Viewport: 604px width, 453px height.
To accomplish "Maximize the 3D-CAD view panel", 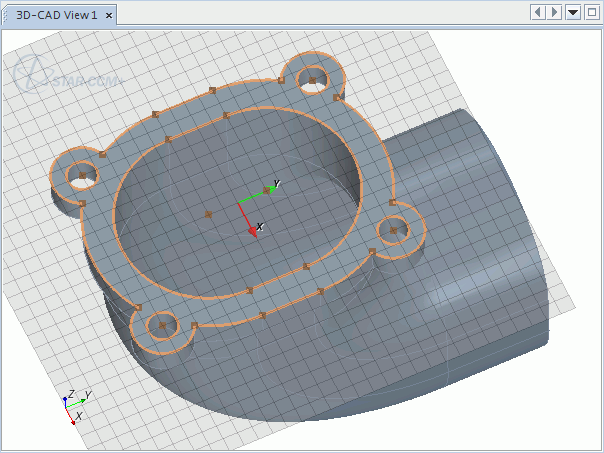I will tap(591, 12).
